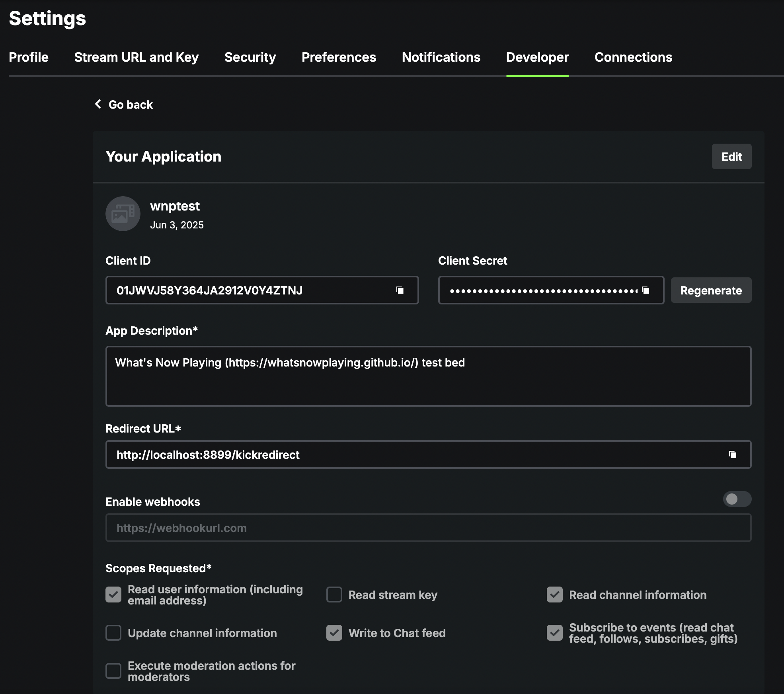Image resolution: width=784 pixels, height=694 pixels.
Task: Copy the Client Secret using its copy icon
Action: tap(646, 290)
